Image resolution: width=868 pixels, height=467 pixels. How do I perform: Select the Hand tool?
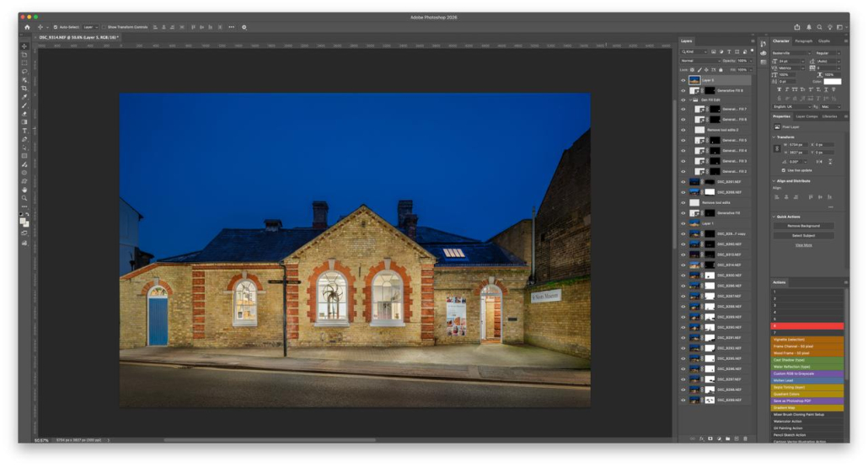24,190
